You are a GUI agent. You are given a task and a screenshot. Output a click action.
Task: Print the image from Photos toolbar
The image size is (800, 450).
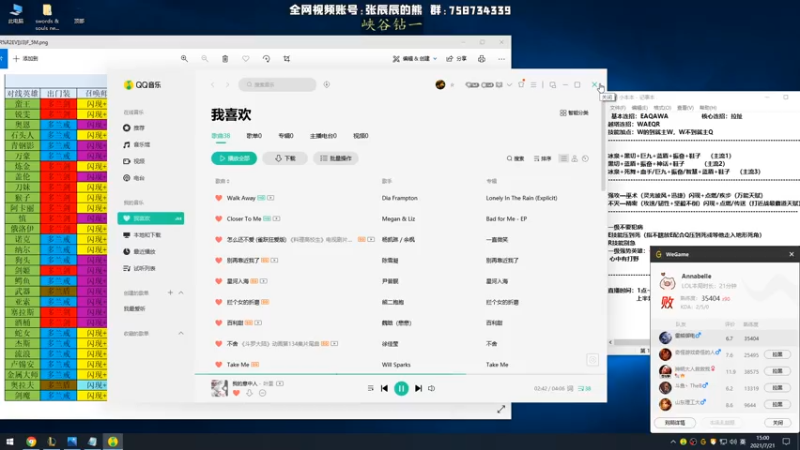point(482,59)
